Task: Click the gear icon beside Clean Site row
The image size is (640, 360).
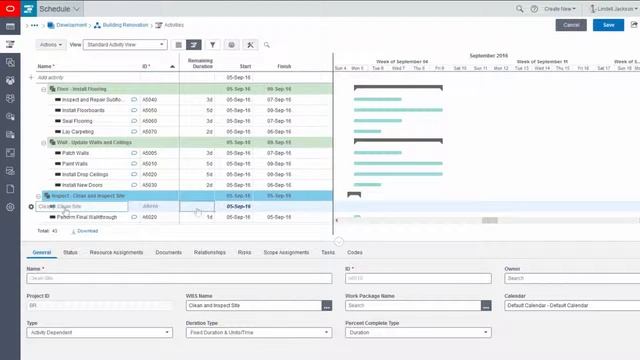Action: [31, 207]
